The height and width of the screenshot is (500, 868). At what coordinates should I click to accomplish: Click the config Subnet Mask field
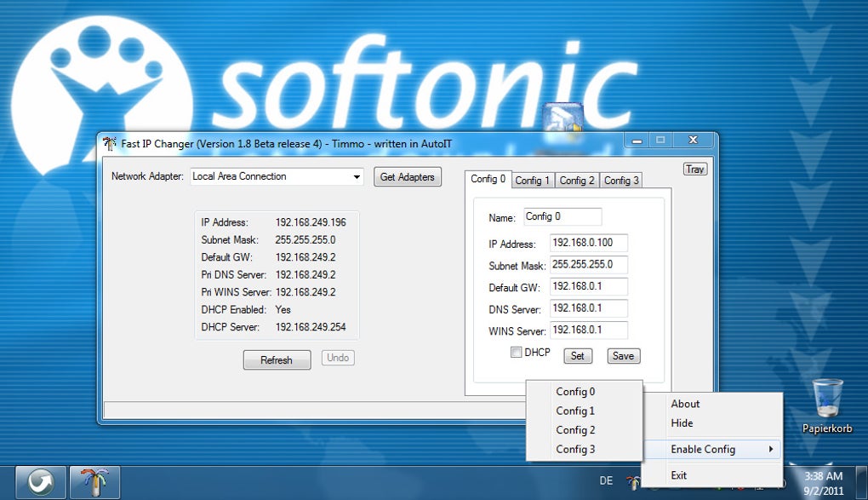(588, 264)
